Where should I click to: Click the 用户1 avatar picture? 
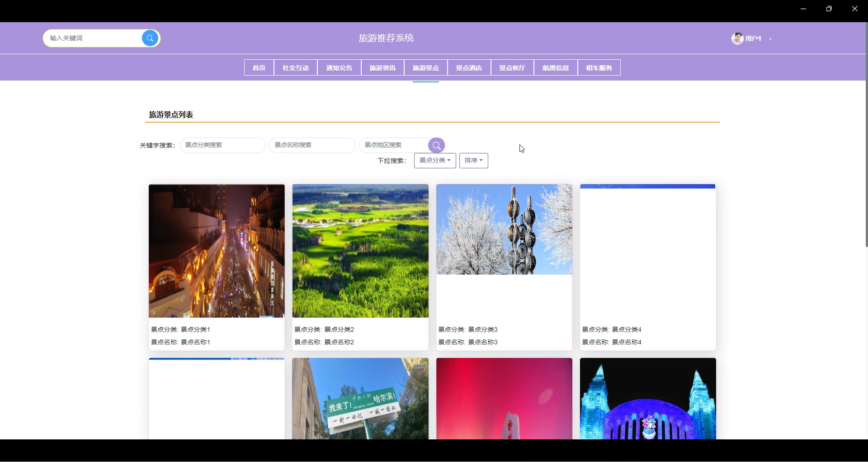(737, 38)
